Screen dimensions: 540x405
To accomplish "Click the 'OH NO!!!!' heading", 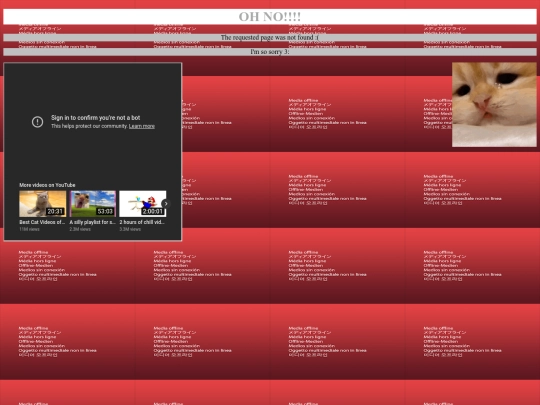I will [x=270, y=17].
